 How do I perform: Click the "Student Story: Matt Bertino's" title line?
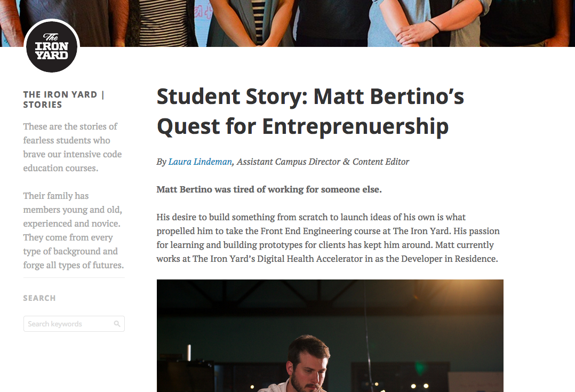click(310, 97)
